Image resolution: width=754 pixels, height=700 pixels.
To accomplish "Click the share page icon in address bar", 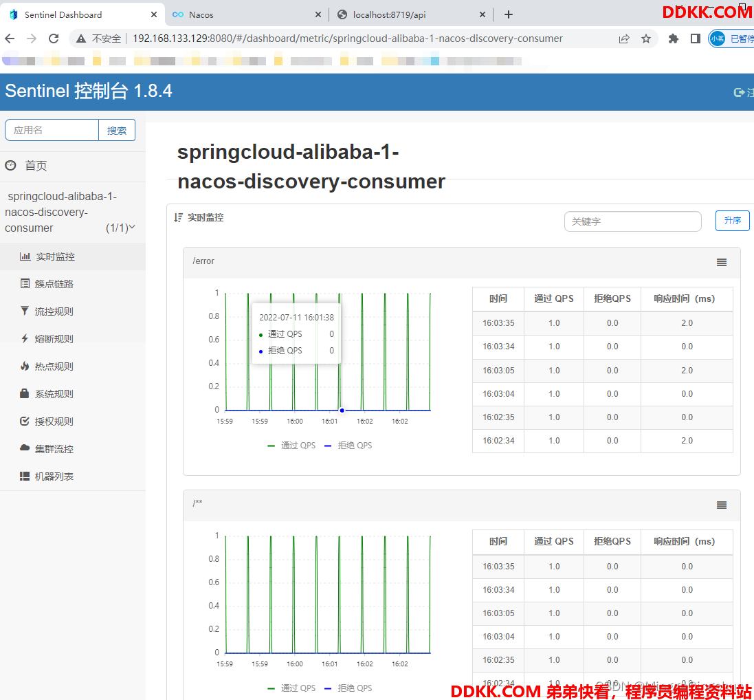I will tap(623, 39).
